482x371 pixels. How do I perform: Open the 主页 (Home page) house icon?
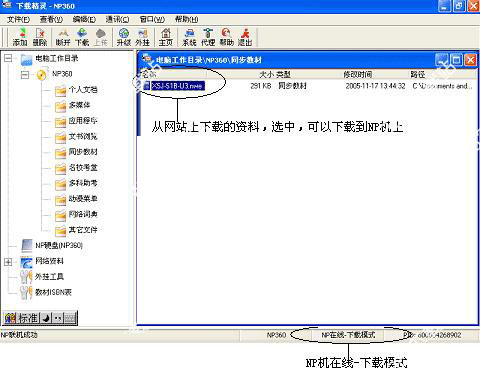point(166,37)
